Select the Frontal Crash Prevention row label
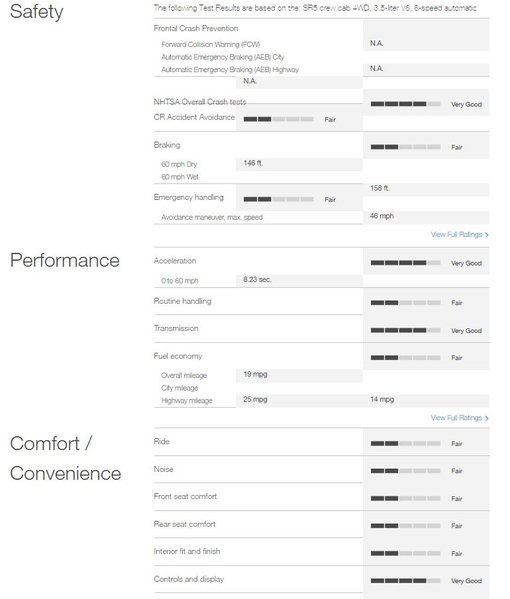Image resolution: width=510 pixels, height=599 pixels. point(196,28)
